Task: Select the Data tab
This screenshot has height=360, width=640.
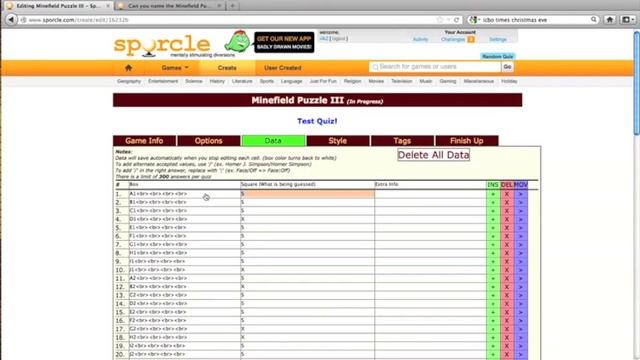Action: pos(273,141)
